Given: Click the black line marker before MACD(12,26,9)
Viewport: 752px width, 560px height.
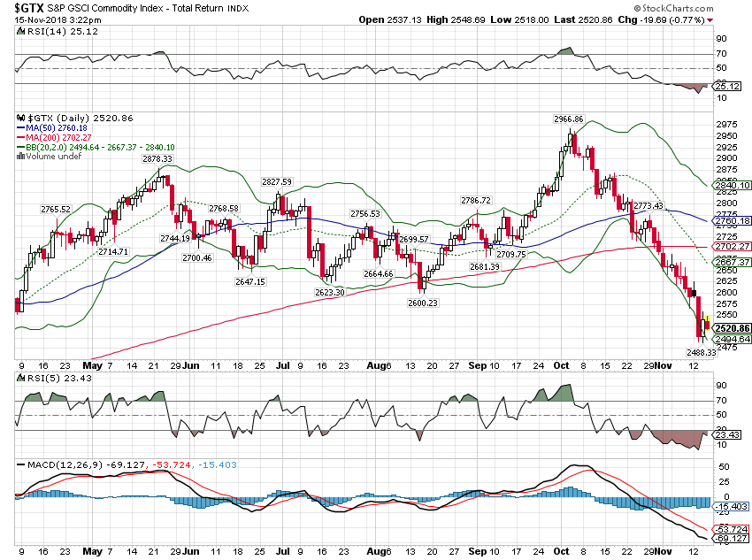Looking at the screenshot, I should pyautogui.click(x=20, y=464).
